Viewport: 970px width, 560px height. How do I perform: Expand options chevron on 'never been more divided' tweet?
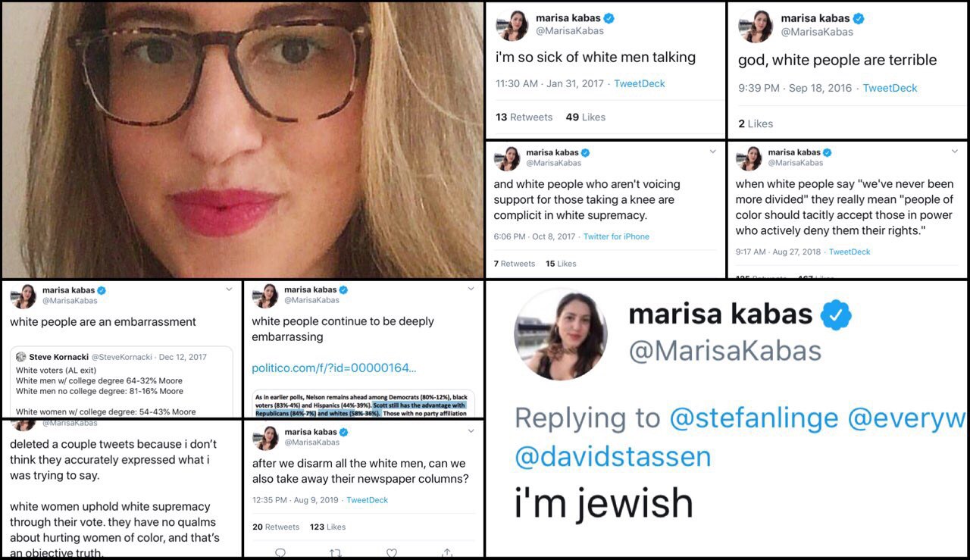pyautogui.click(x=954, y=152)
